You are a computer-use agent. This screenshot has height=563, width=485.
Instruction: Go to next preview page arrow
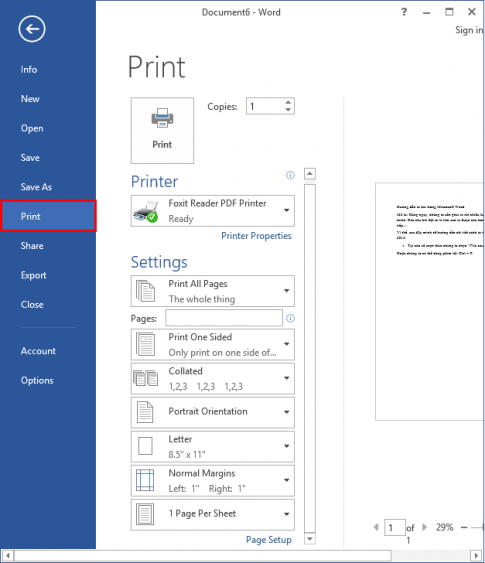425,527
